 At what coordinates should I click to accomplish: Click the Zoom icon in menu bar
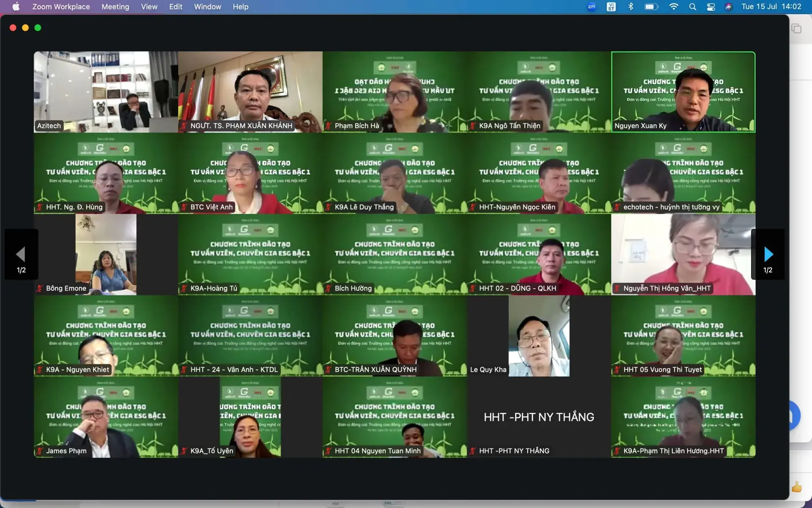pos(591,7)
